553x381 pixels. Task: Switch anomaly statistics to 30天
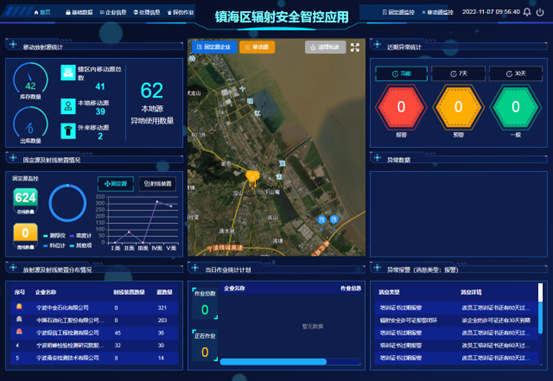click(516, 74)
